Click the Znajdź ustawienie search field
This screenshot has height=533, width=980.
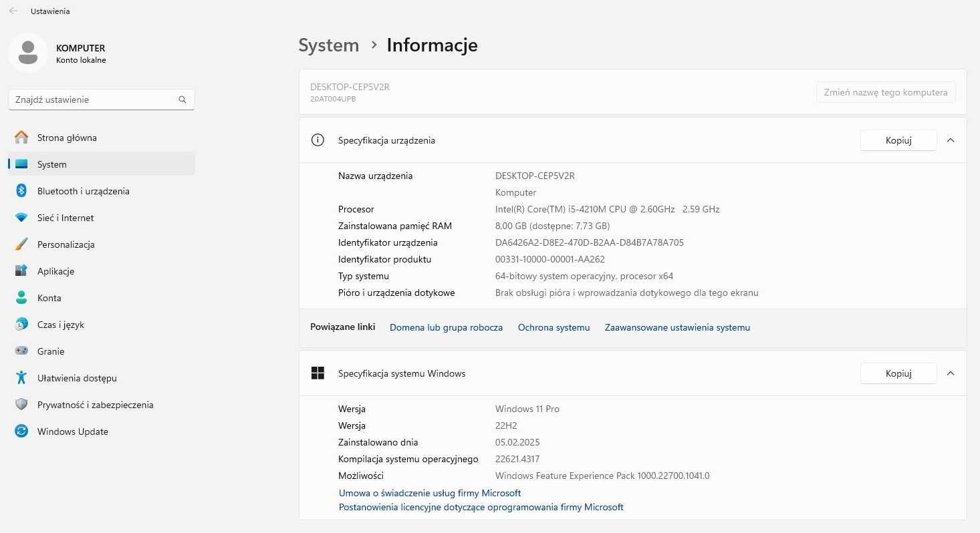[102, 100]
